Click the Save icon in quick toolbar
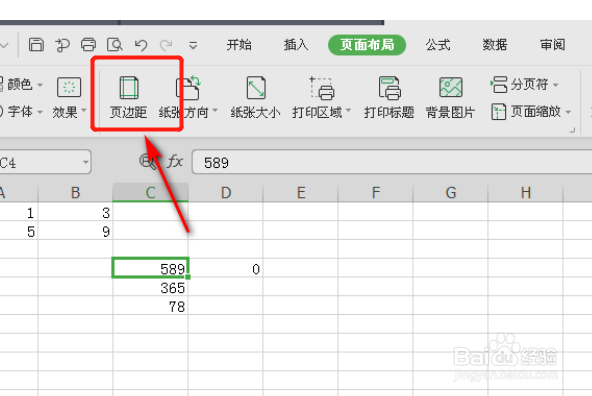This screenshot has height=396, width=592. (x=36, y=45)
